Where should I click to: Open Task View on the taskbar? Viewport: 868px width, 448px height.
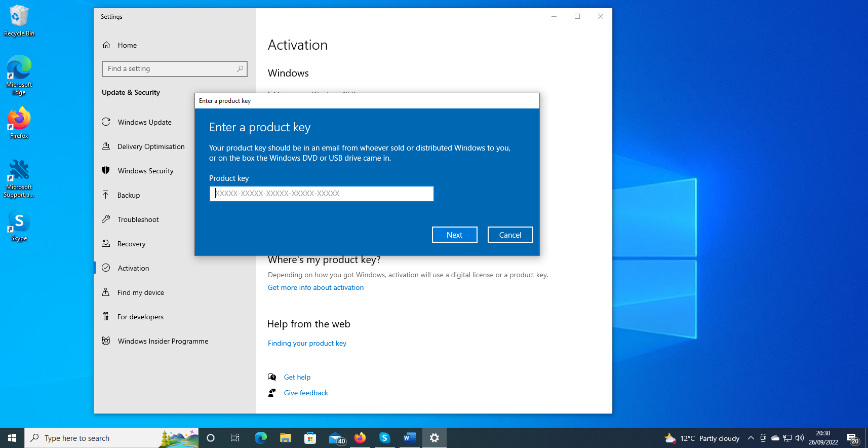click(235, 438)
